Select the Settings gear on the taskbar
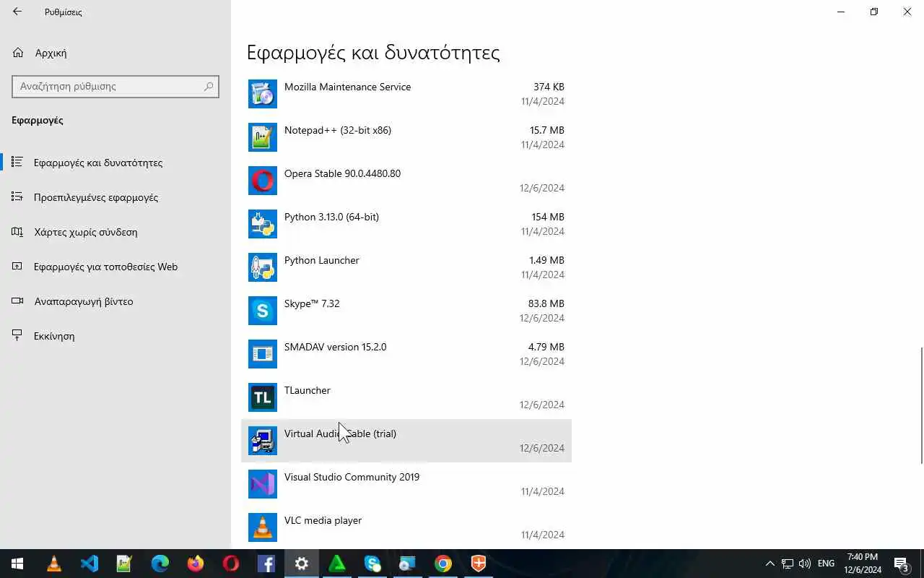 [x=302, y=564]
